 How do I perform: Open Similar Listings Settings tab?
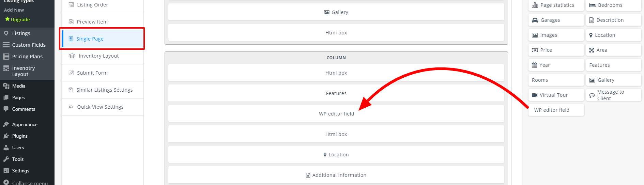click(103, 90)
